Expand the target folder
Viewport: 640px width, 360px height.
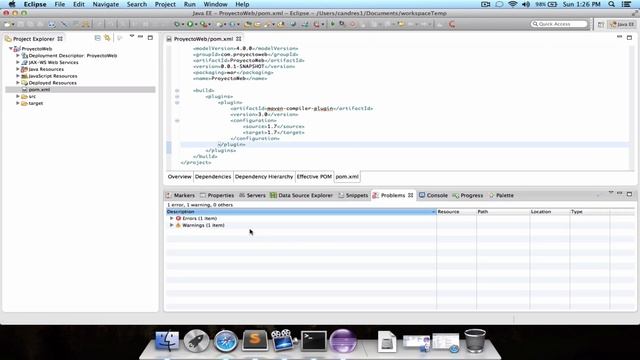click(18, 103)
